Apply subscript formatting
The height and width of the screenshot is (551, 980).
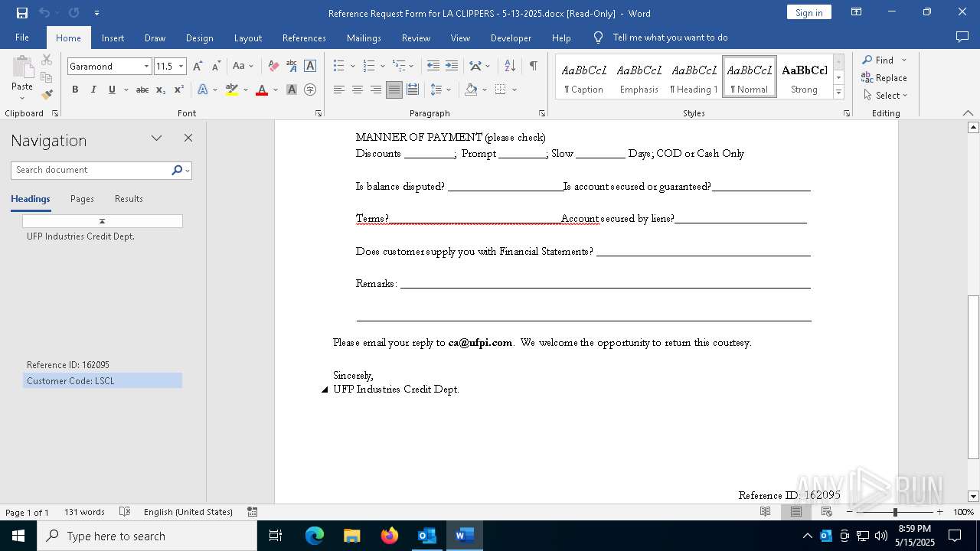tap(161, 90)
